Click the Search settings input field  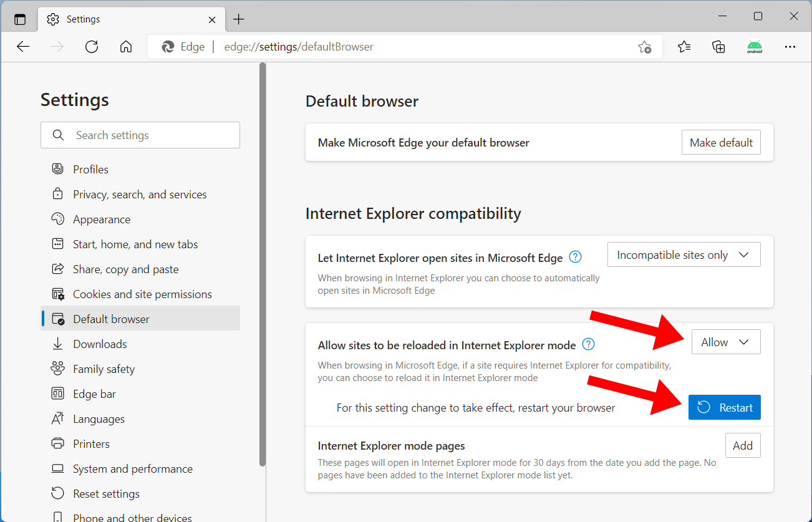coord(140,135)
